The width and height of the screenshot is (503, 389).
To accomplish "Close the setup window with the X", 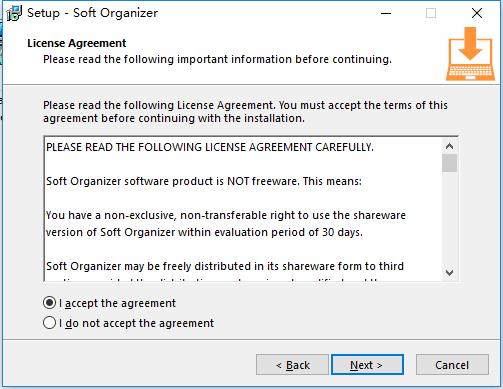I will pos(477,13).
